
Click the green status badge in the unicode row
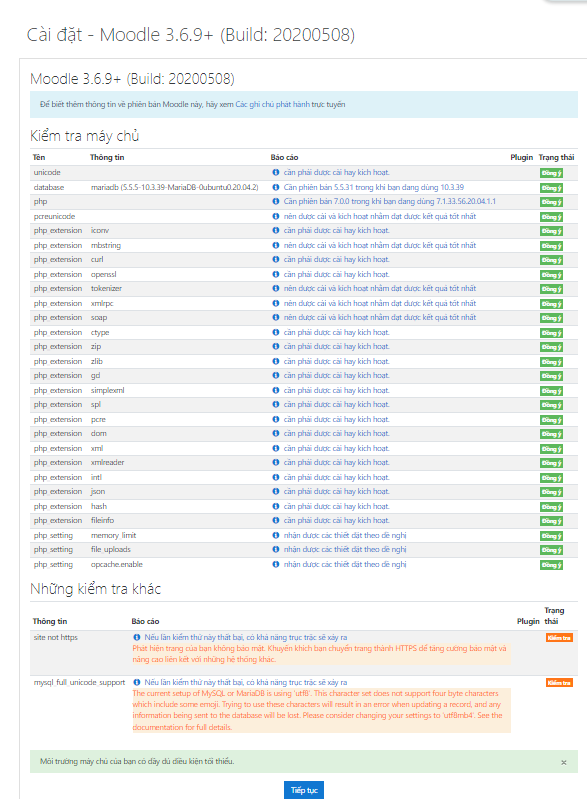pos(551,173)
